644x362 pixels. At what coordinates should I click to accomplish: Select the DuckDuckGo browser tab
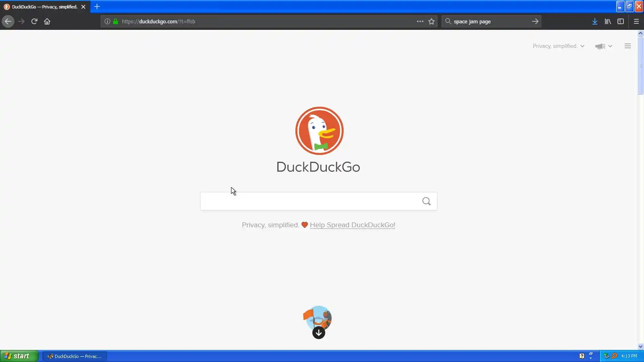(45, 7)
